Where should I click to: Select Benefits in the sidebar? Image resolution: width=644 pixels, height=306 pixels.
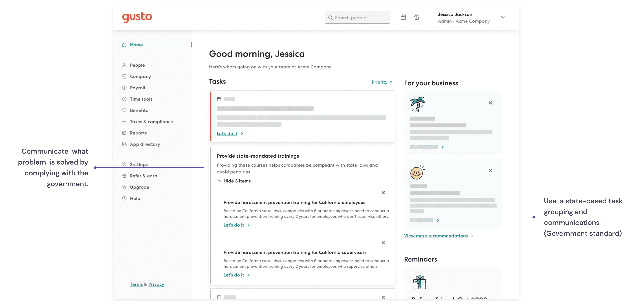click(139, 110)
